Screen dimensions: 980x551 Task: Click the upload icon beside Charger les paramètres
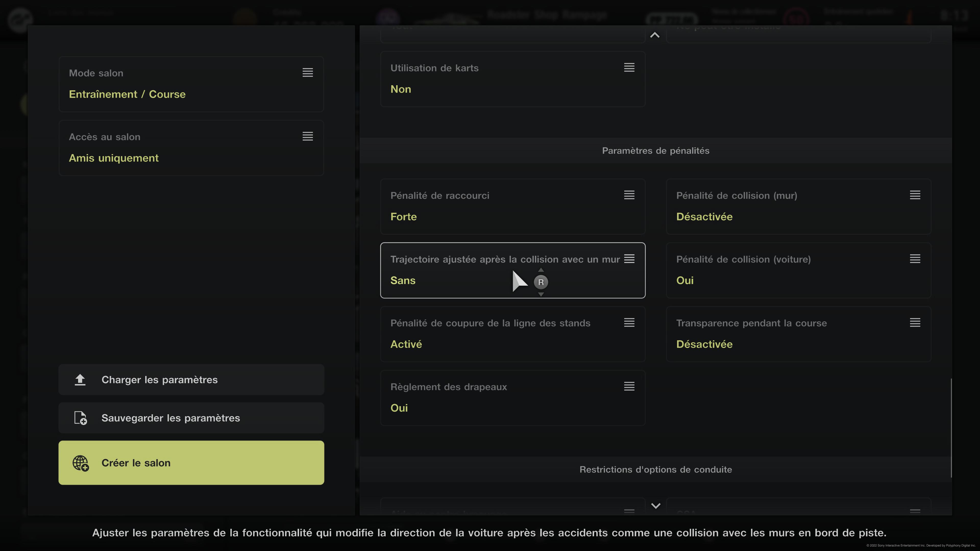coord(80,380)
